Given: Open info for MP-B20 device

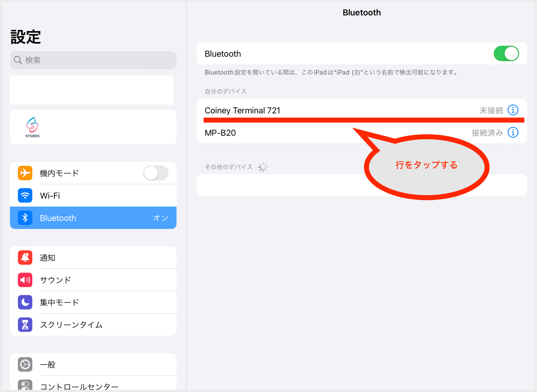Looking at the screenshot, I should pos(513,132).
